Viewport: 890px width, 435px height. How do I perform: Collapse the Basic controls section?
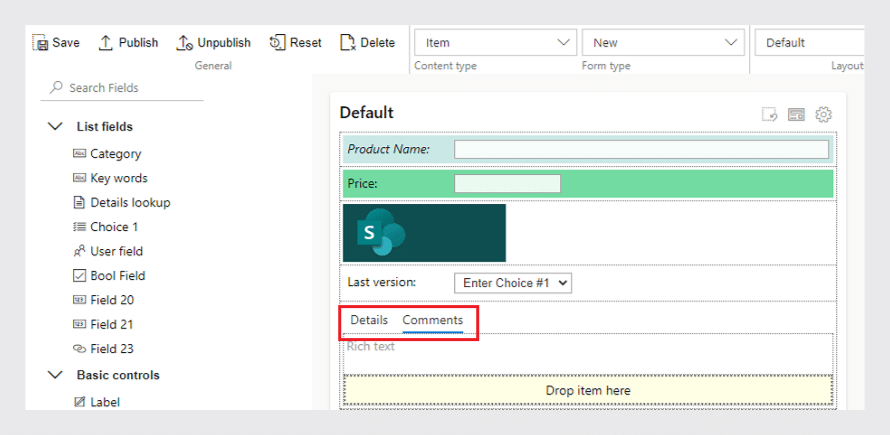click(x=55, y=375)
